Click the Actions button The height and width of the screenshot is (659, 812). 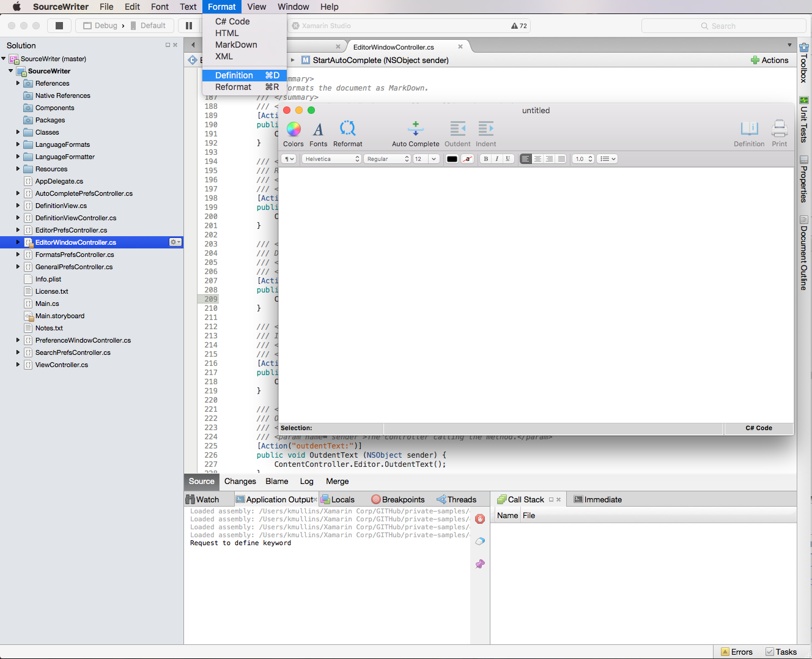769,60
